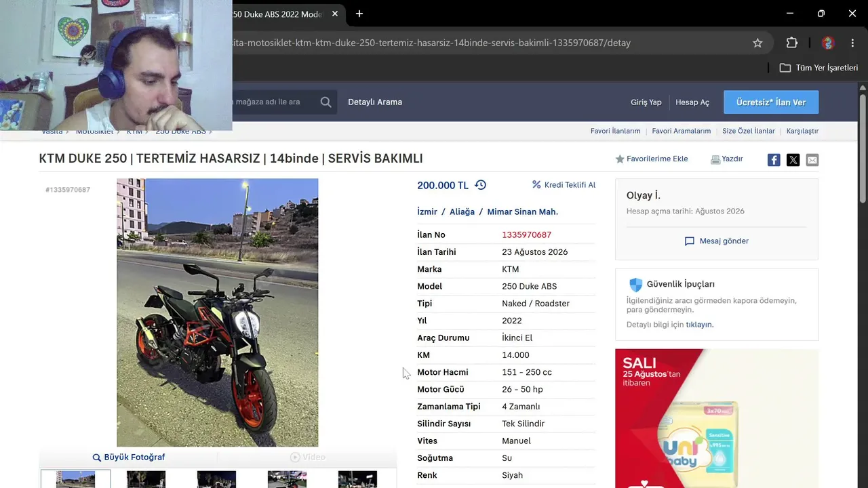Click the İzmir location link
This screenshot has width=868, height=488.
[x=427, y=212]
